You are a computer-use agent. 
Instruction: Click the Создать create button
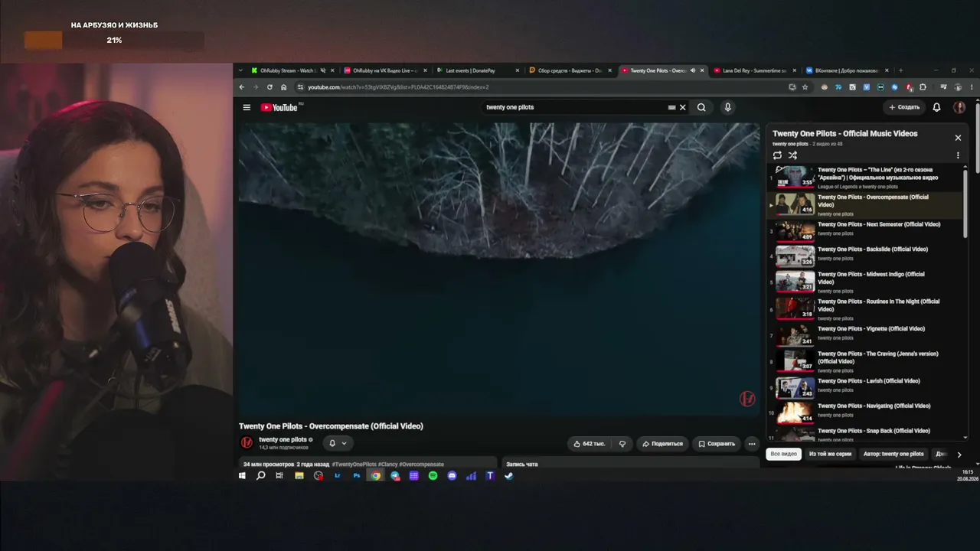904,107
